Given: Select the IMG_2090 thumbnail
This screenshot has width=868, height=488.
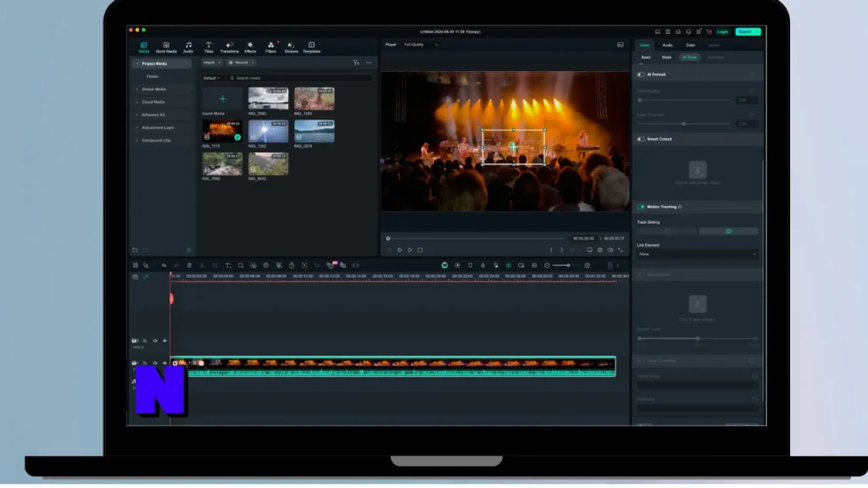Looking at the screenshot, I should click(269, 98).
